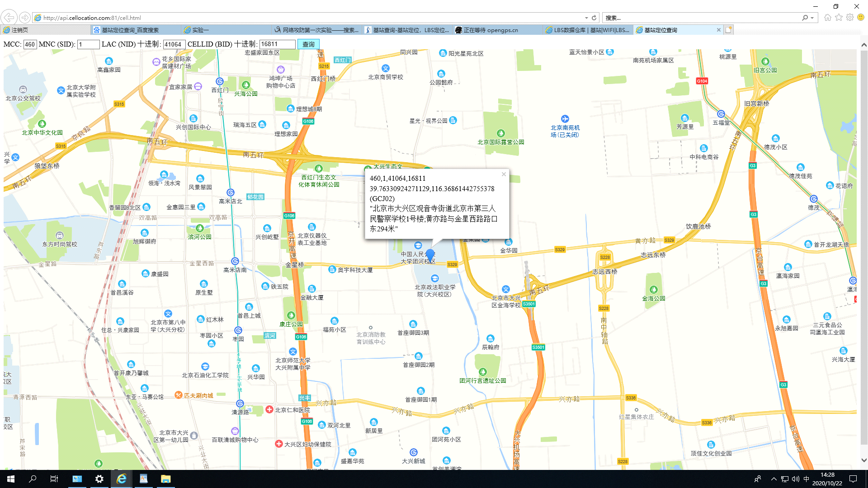This screenshot has width=868, height=488.
Task: Show hidden system tray icons
Action: 774,479
